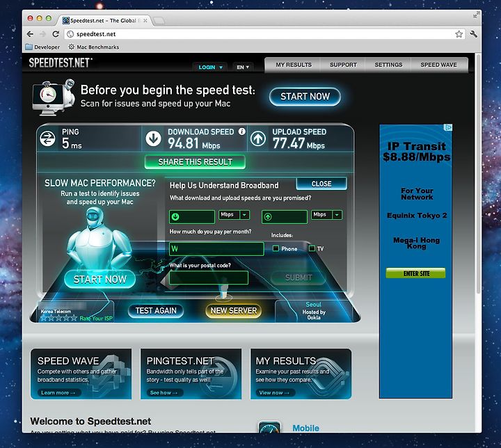This screenshot has width=501, height=448.
Task: Click the robot mascot illustration
Action: (99, 238)
